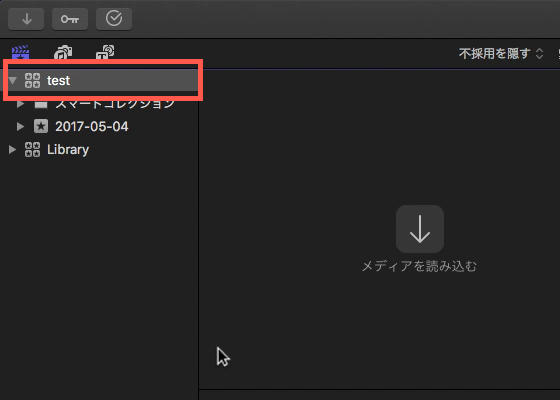Screen dimensions: 560x400
Task: Click the Library four-star grid icon
Action: point(32,149)
